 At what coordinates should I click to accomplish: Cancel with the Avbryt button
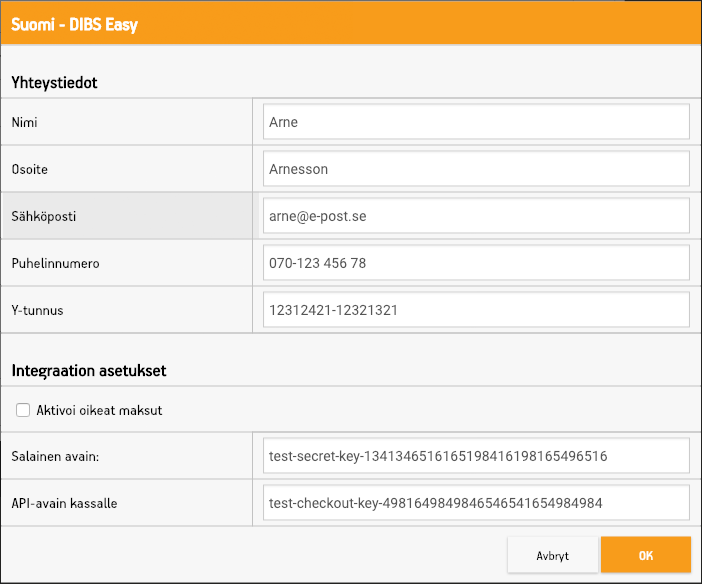tap(552, 555)
